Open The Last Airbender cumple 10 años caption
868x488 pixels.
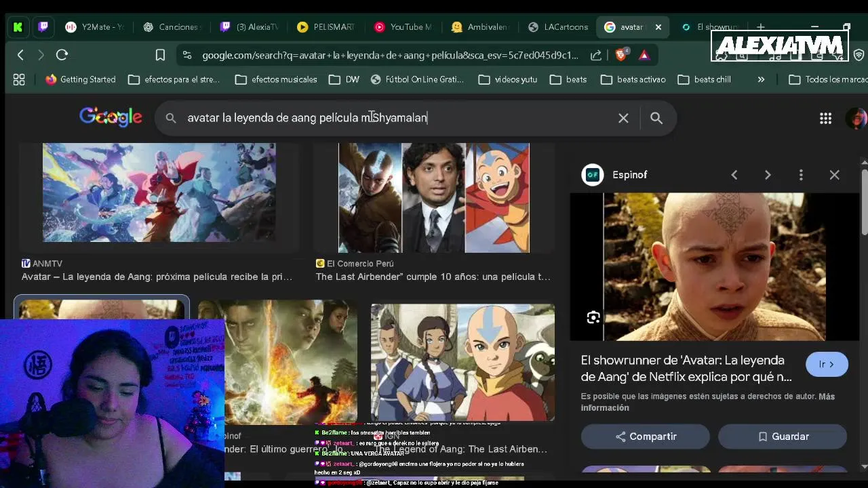(x=433, y=277)
